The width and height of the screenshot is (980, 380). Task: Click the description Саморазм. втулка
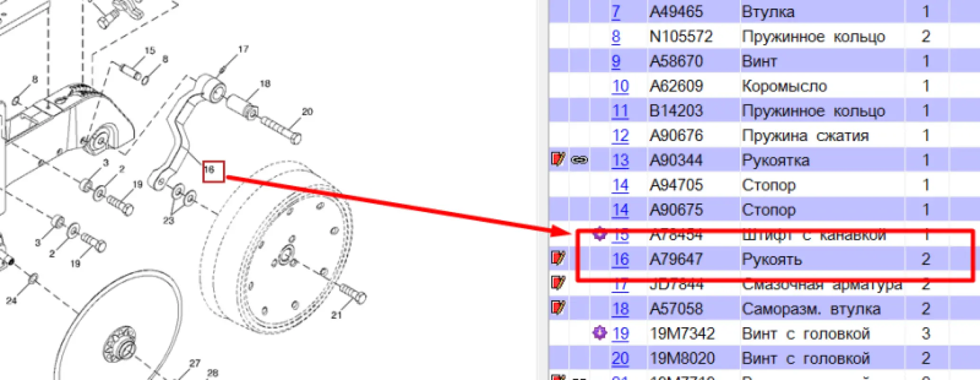[811, 309]
